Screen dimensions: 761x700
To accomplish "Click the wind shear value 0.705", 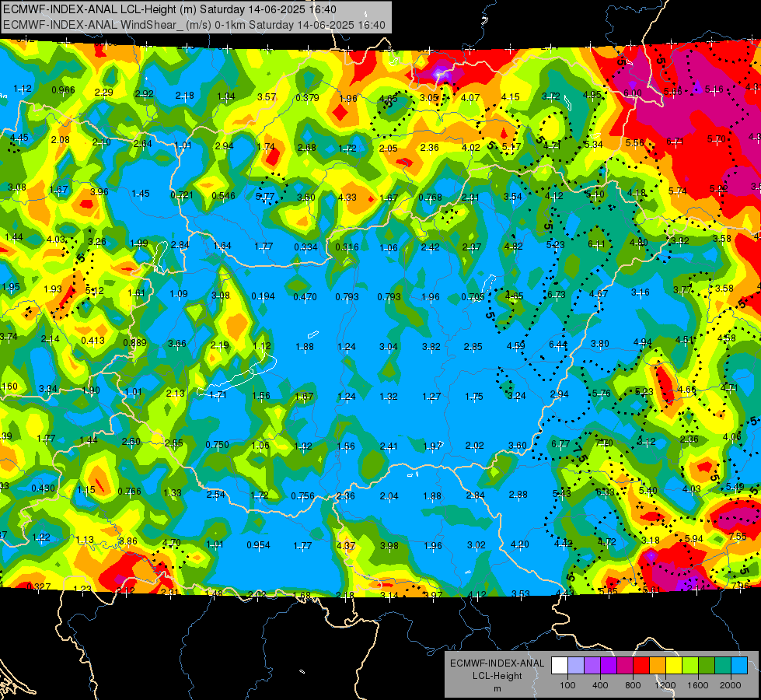I will click(x=473, y=297).
